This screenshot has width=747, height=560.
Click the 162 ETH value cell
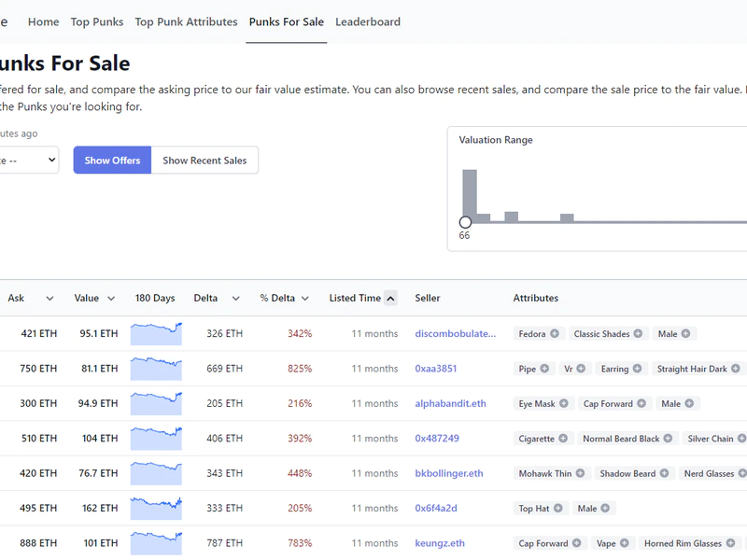tap(100, 508)
